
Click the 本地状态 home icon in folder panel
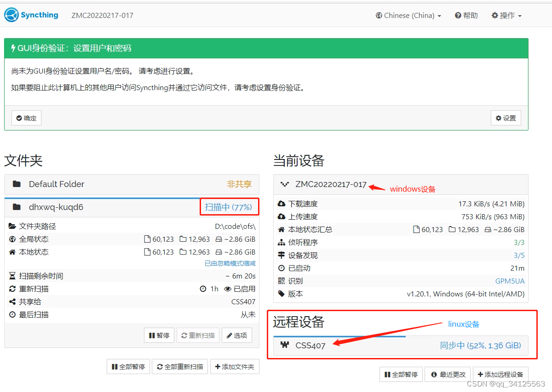tap(12, 252)
